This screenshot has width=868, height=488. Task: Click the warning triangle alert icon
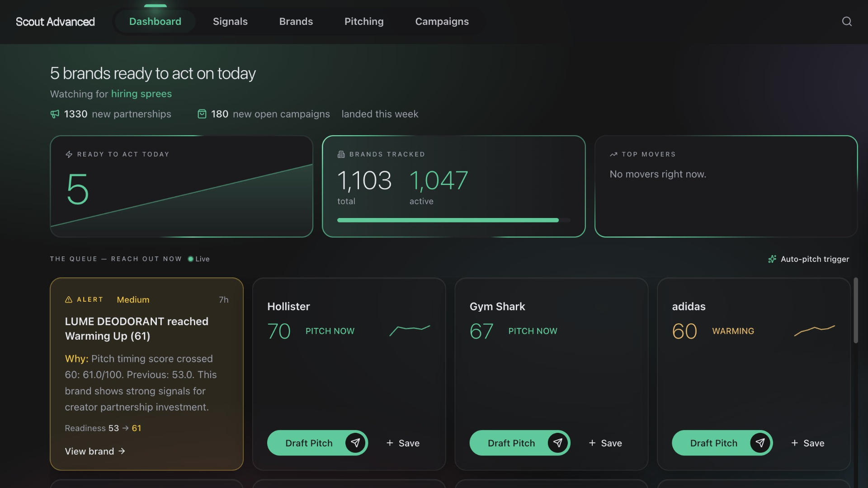tap(69, 299)
